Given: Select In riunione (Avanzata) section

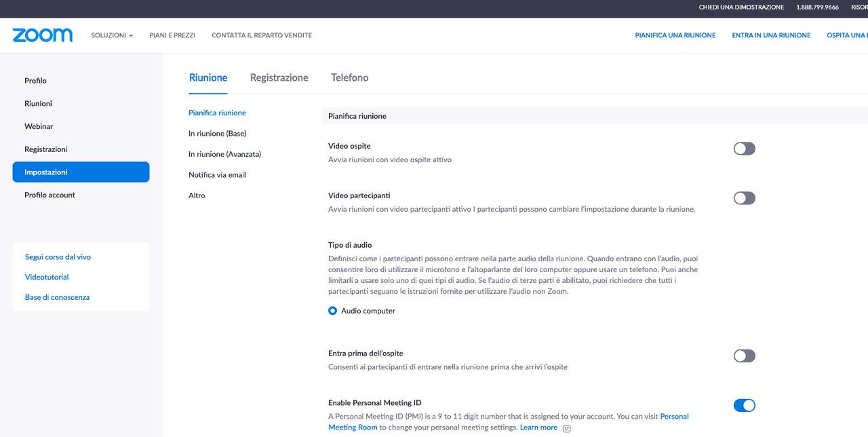Looking at the screenshot, I should pyautogui.click(x=224, y=153).
